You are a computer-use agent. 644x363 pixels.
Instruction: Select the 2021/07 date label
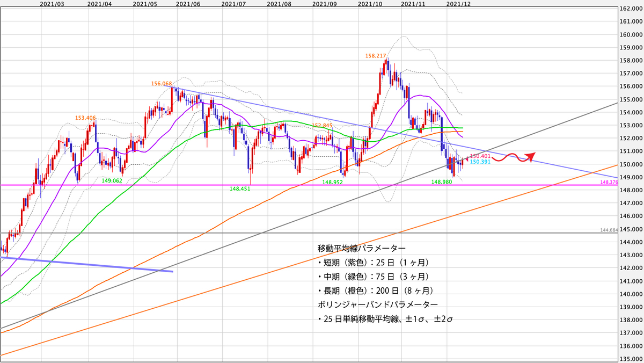coord(233,3)
